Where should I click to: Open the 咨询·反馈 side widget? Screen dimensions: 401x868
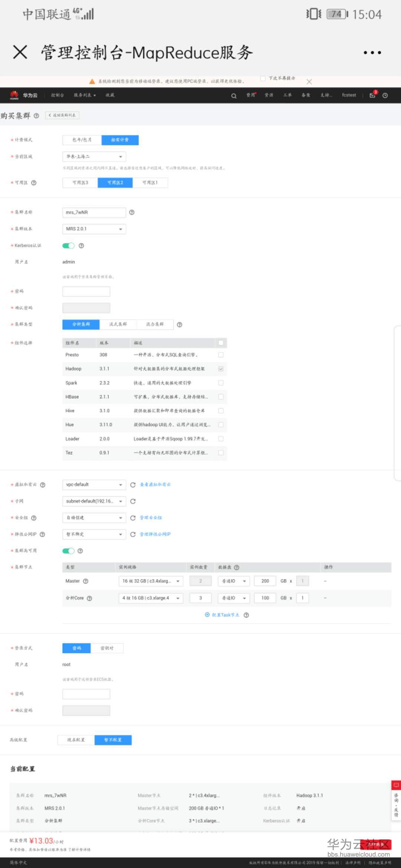(x=396, y=801)
